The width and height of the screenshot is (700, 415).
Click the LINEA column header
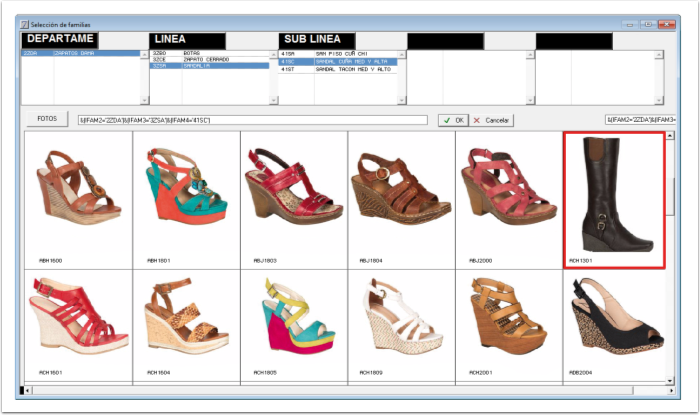188,40
